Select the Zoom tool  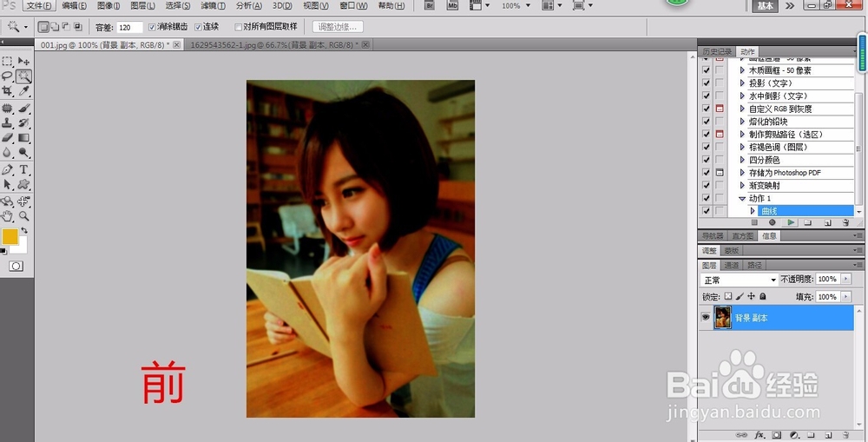pyautogui.click(x=23, y=216)
